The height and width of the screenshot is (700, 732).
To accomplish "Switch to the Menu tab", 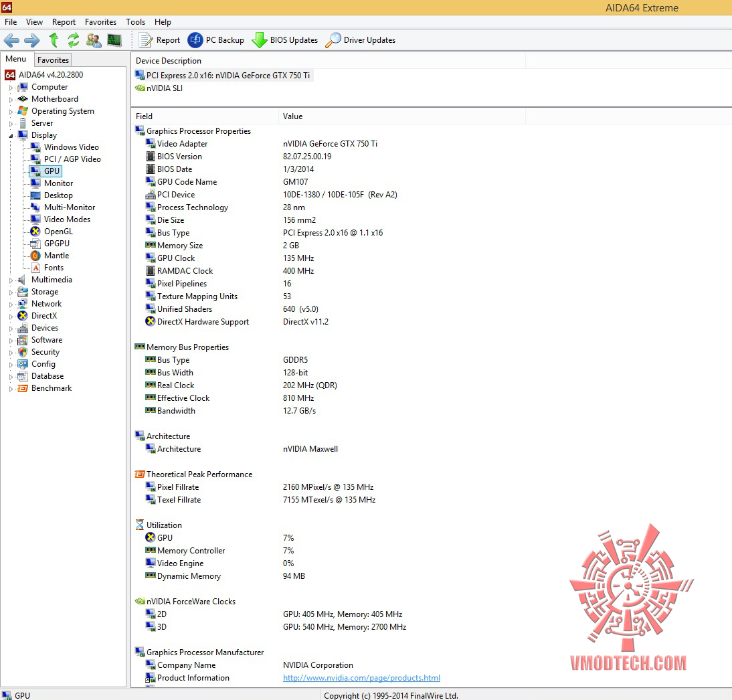I will coord(16,59).
